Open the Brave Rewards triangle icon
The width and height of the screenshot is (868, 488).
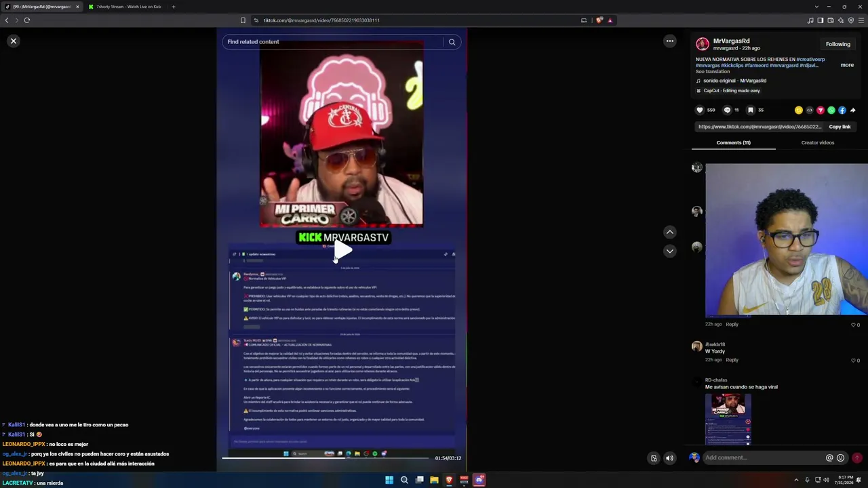coord(610,20)
